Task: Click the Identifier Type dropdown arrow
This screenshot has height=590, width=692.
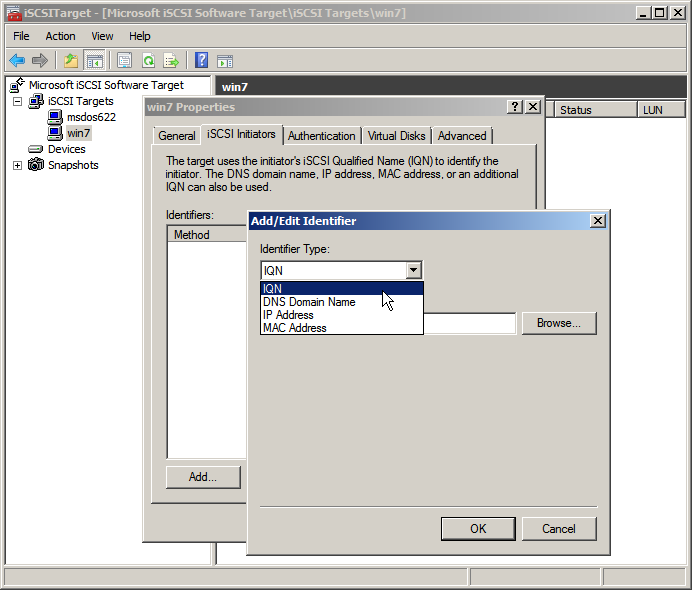Action: tap(413, 270)
